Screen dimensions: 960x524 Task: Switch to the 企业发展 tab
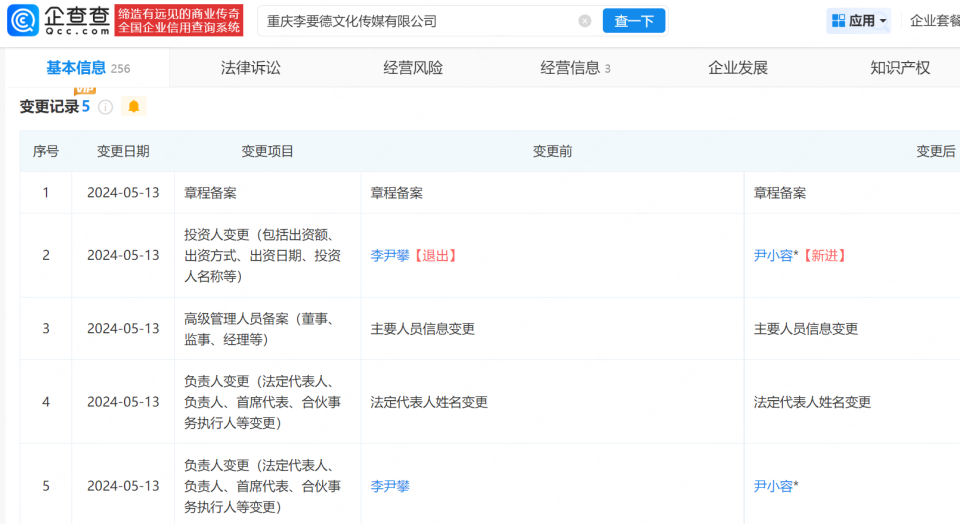click(x=738, y=68)
